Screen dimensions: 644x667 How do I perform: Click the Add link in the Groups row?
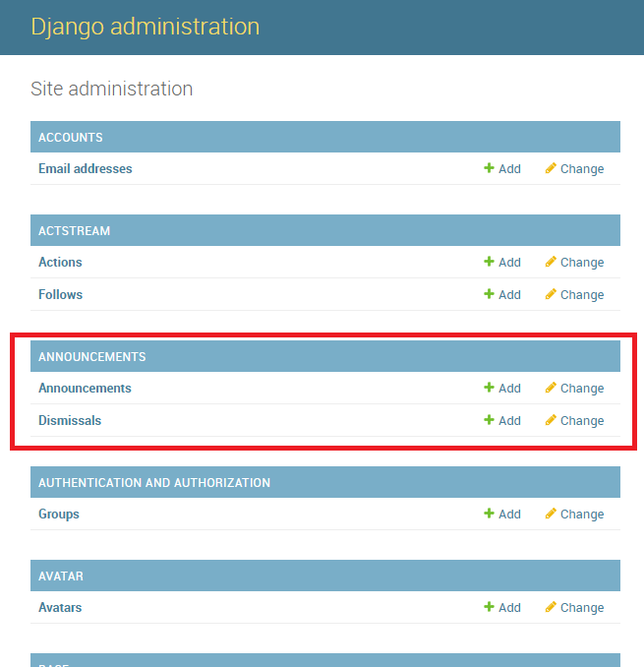pyautogui.click(x=509, y=515)
